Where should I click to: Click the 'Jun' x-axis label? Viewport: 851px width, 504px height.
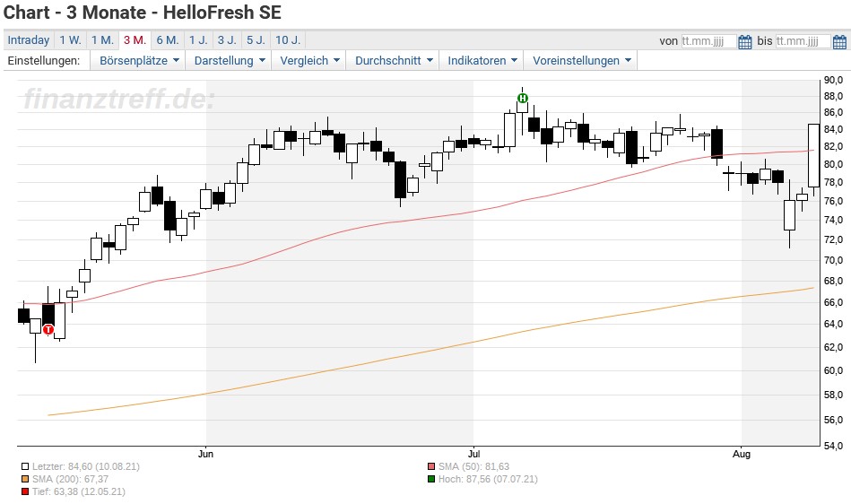(x=205, y=454)
